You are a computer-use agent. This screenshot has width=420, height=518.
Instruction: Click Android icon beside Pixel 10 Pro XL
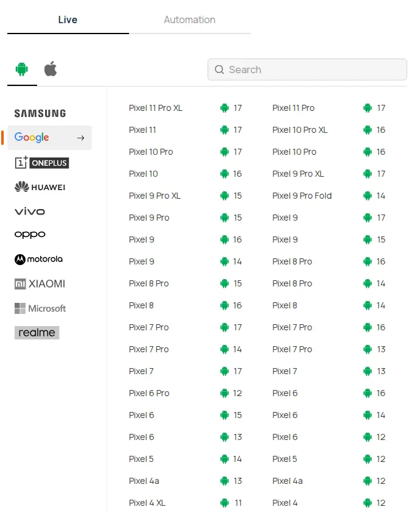pos(368,130)
